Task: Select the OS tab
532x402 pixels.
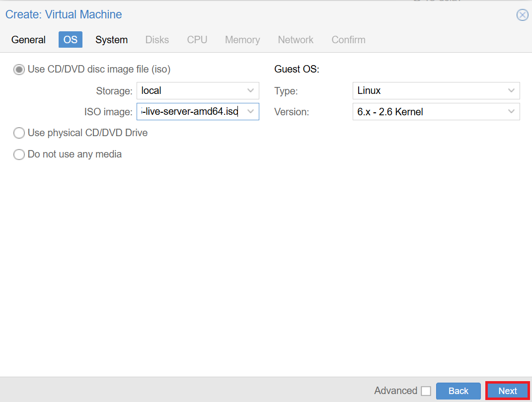Action: pyautogui.click(x=71, y=40)
